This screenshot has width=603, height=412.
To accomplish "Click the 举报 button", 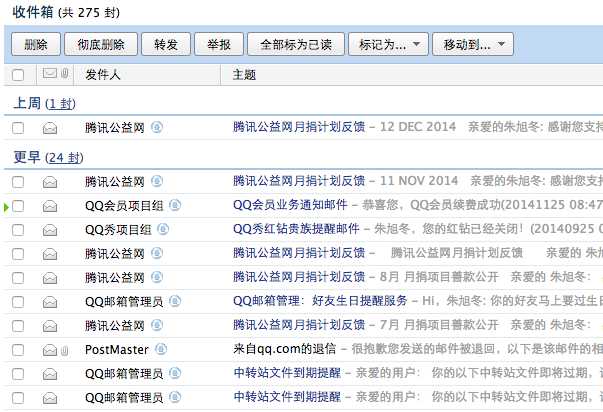I will point(219,45).
